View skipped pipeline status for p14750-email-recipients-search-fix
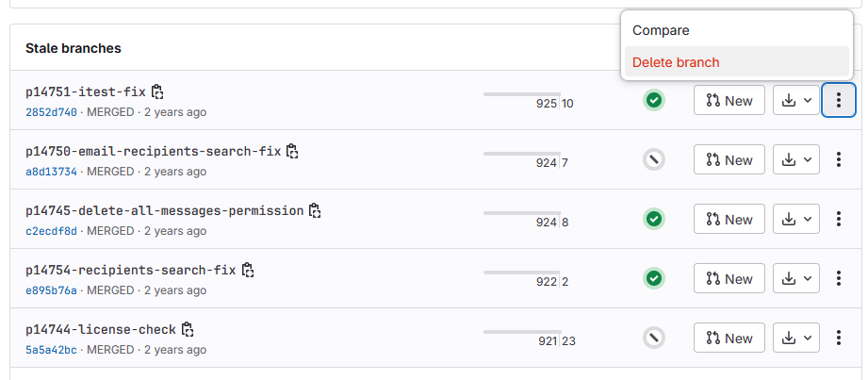 pyautogui.click(x=654, y=159)
